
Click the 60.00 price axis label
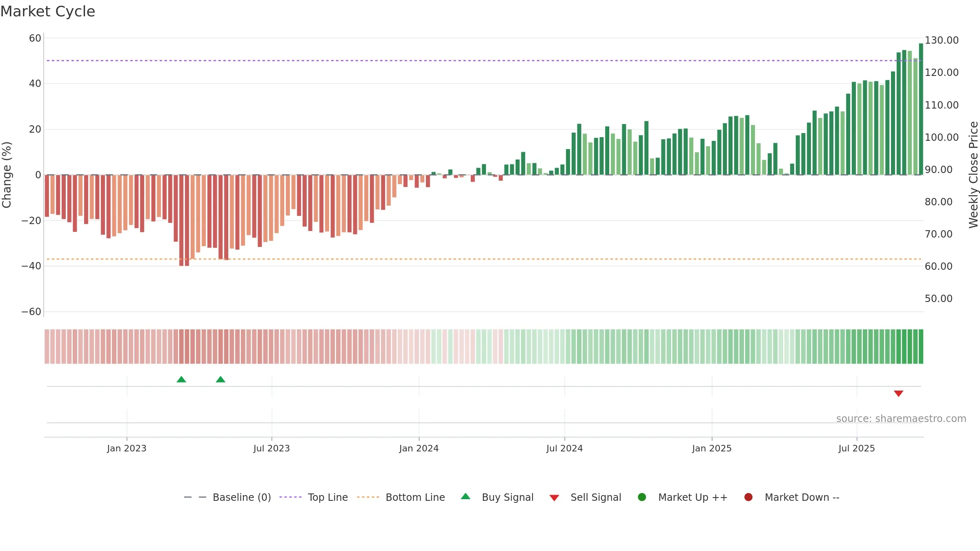pos(938,267)
